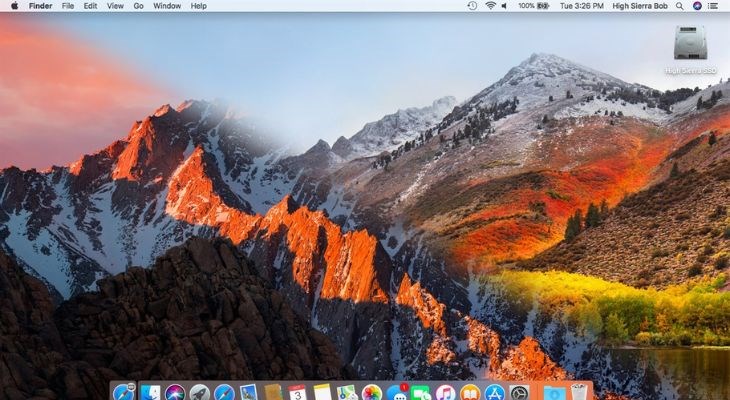Open the Edit menu

[90, 6]
